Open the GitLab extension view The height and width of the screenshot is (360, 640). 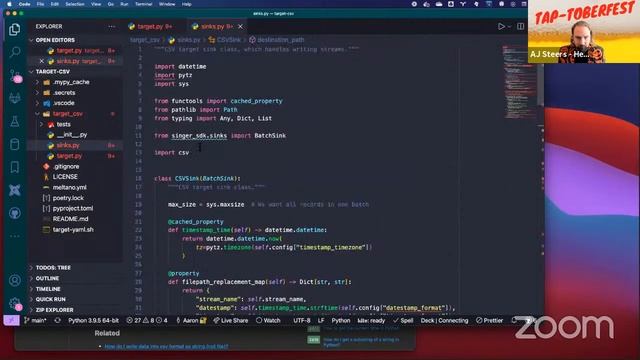click(15, 98)
